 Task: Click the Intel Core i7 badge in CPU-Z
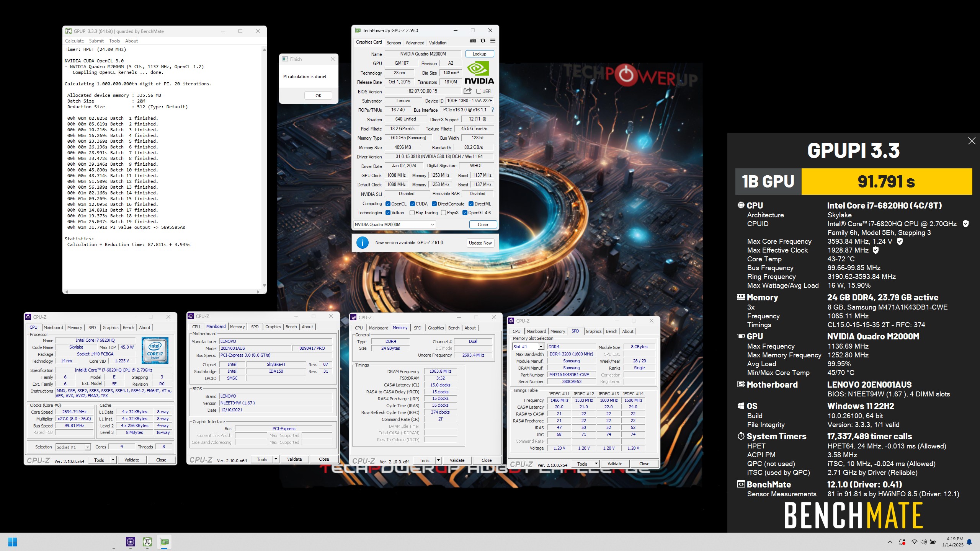(x=155, y=350)
